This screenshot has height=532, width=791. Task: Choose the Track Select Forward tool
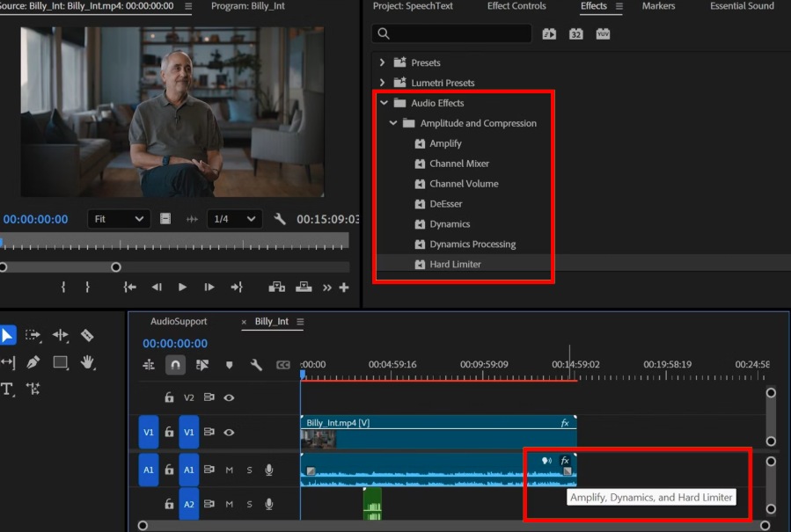[33, 335]
